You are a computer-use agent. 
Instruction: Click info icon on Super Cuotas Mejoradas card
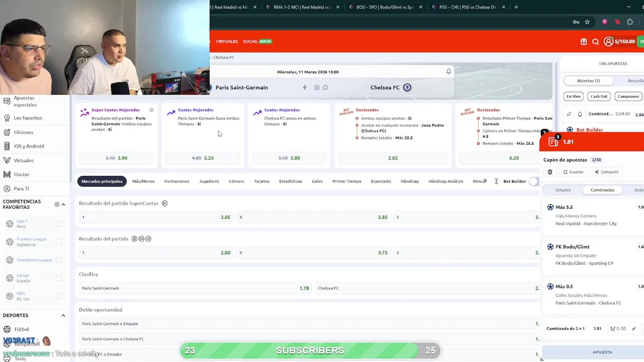tap(151, 110)
